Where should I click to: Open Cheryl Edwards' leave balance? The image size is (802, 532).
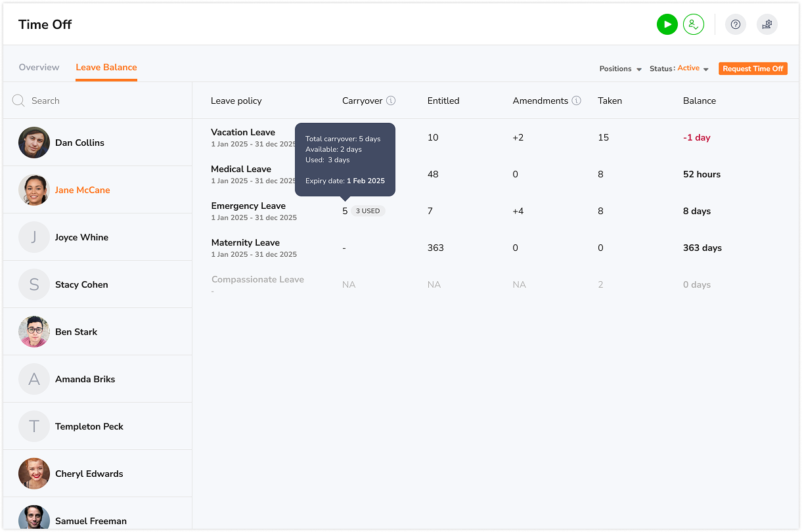coord(89,474)
